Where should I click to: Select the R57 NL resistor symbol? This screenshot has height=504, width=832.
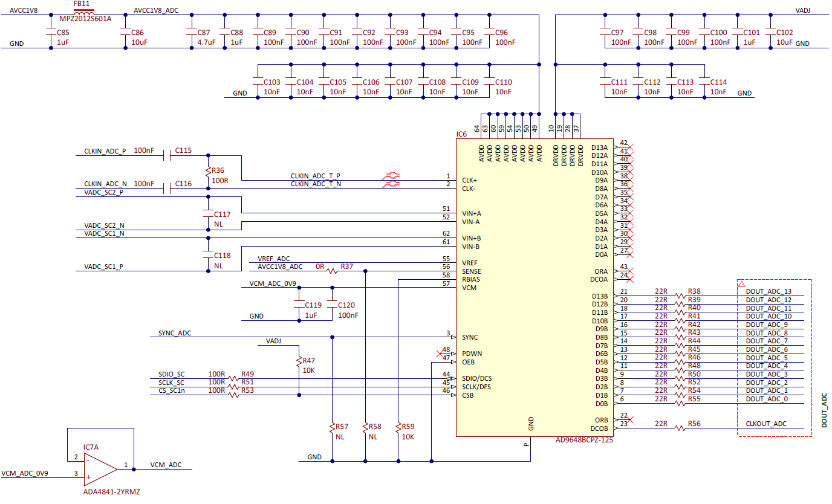(x=332, y=428)
